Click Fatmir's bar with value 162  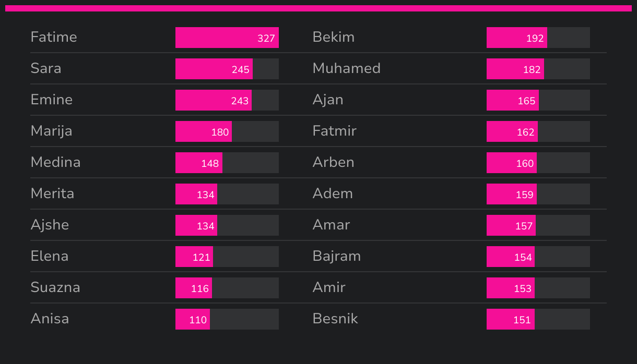[512, 131]
